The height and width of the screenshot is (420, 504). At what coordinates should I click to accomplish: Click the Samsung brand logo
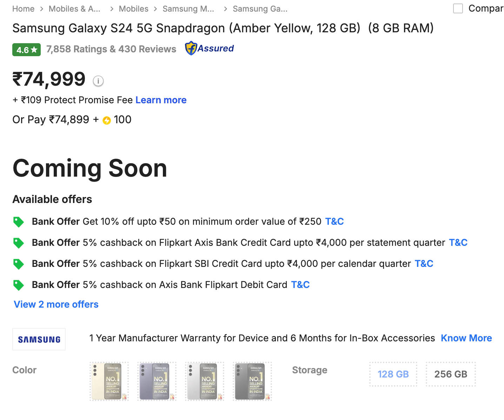point(39,339)
